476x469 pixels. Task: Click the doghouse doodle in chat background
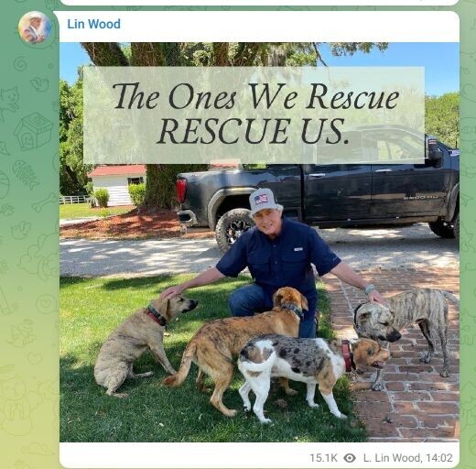tap(33, 132)
